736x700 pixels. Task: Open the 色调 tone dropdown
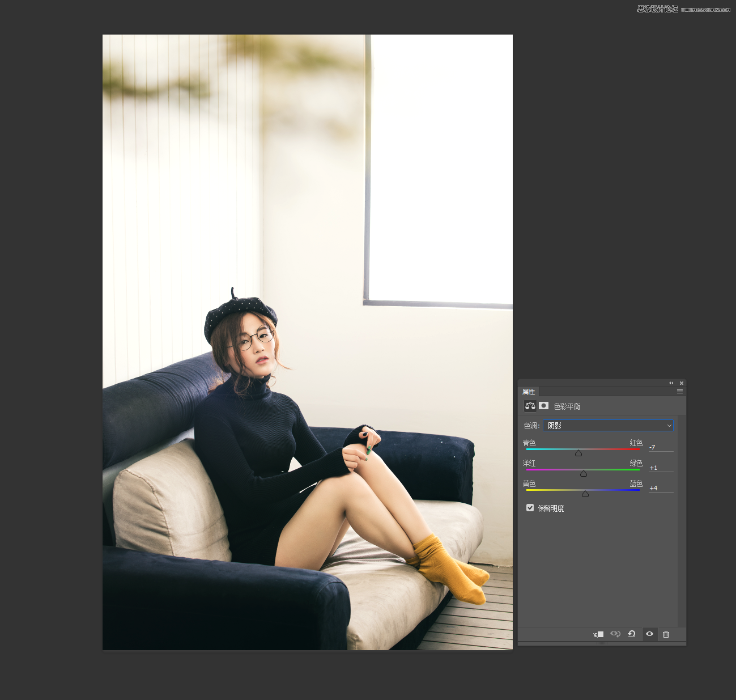[x=608, y=426]
